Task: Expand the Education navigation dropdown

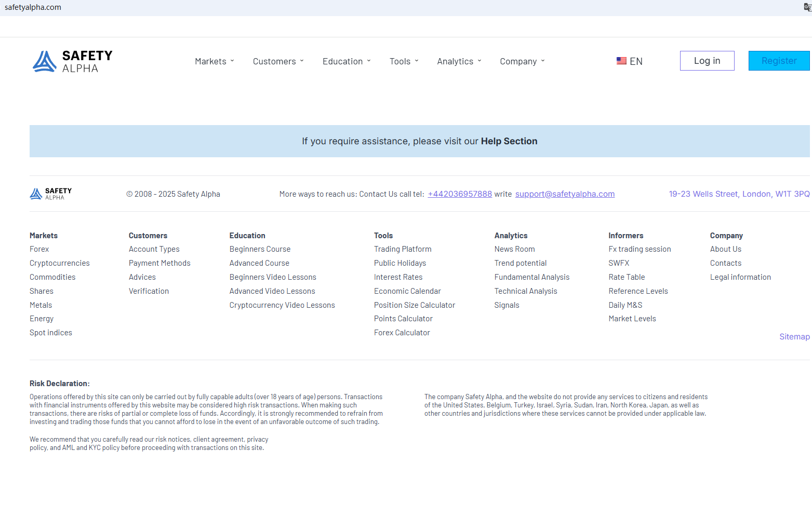Action: tap(347, 61)
